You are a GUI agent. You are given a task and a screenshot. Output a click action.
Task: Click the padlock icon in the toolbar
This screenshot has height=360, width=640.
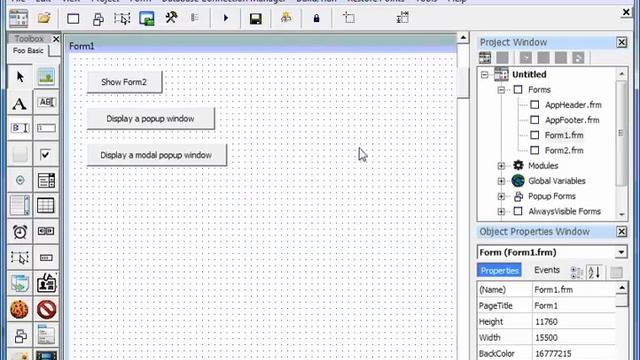(316, 18)
